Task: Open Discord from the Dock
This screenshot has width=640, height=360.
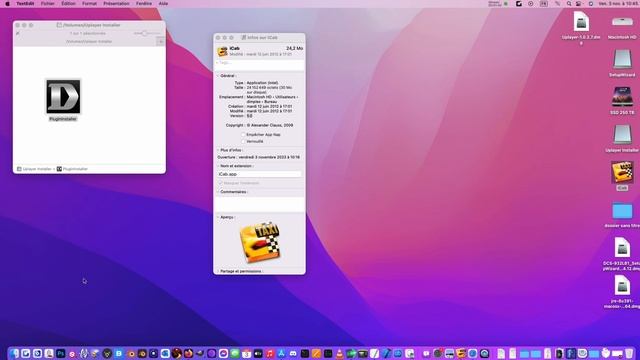Action: (293, 353)
